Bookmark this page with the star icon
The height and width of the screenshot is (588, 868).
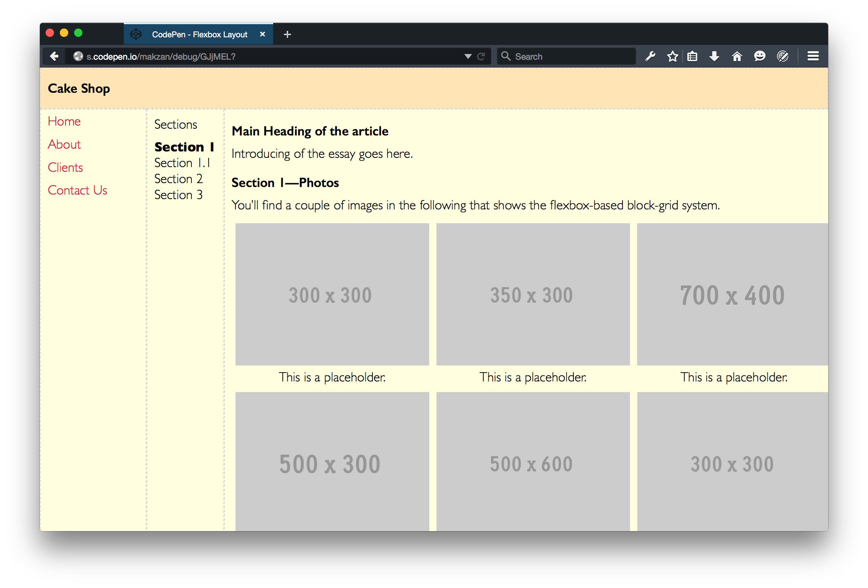click(x=672, y=57)
